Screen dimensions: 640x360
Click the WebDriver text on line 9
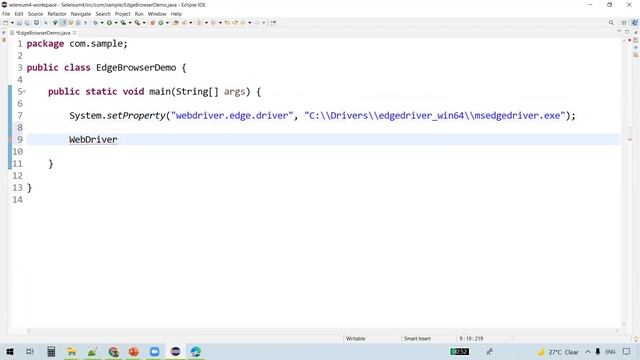[93, 140]
